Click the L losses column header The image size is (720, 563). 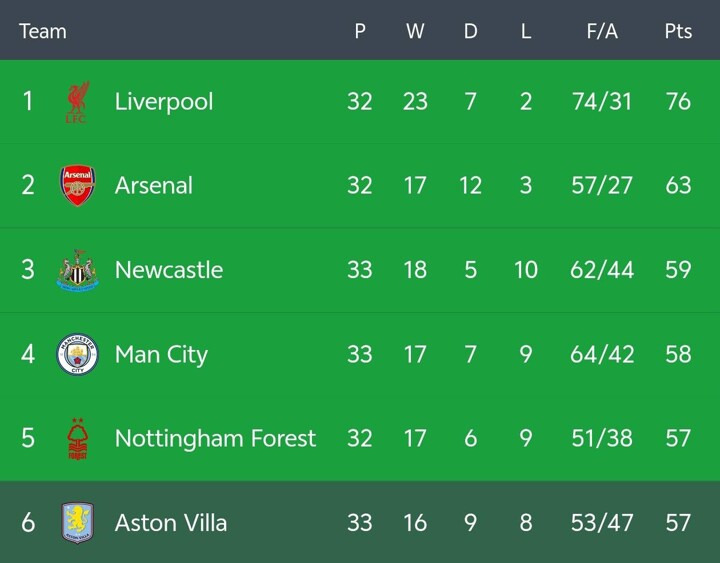[x=526, y=31]
